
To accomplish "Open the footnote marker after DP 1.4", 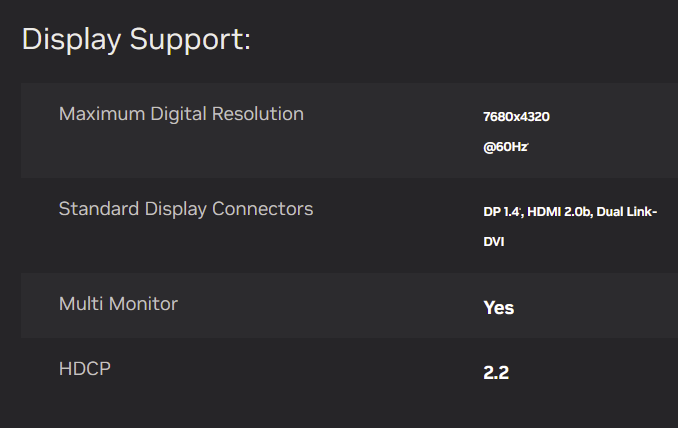I will [519, 209].
